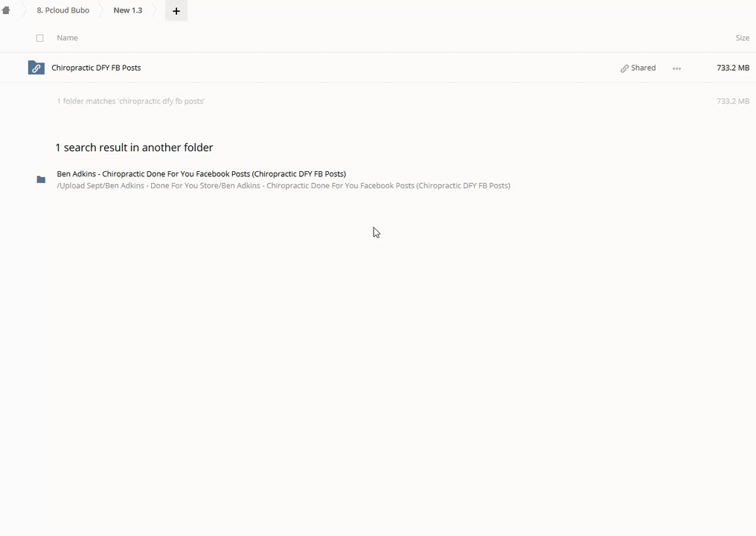Sort by the Name column header

tap(67, 38)
